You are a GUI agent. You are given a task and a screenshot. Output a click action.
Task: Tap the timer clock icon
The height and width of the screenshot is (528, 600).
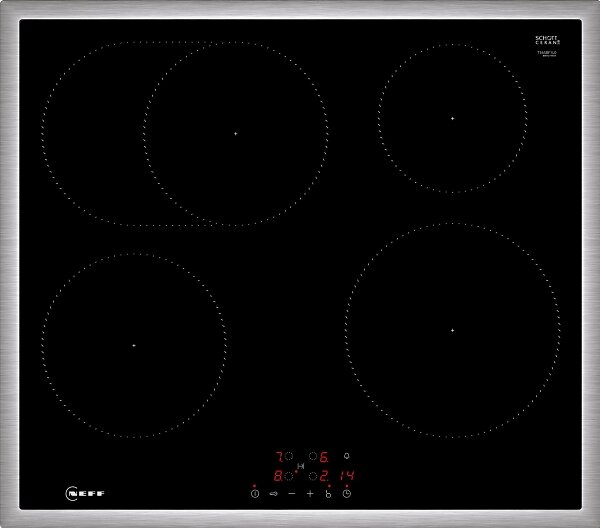click(346, 494)
